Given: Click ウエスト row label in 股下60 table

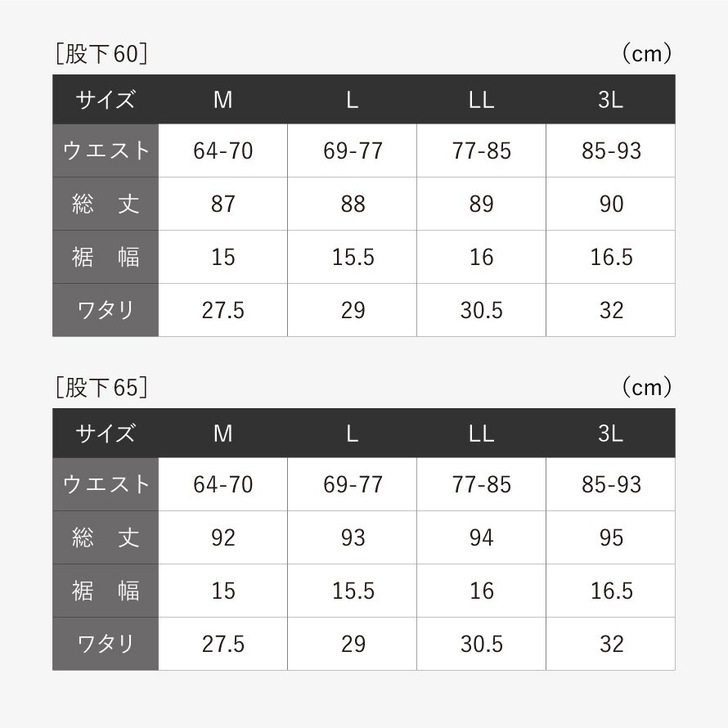Looking at the screenshot, I should [106, 151].
